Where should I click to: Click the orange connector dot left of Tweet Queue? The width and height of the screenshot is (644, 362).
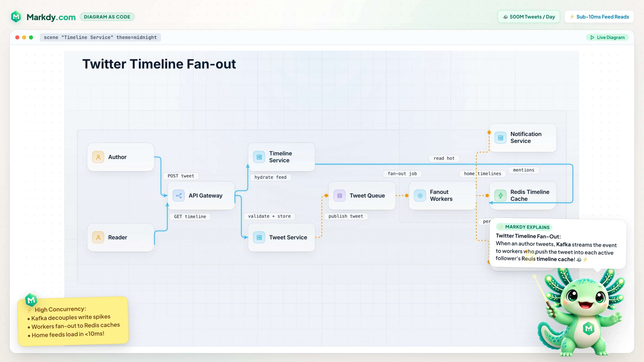pyautogui.click(x=326, y=196)
